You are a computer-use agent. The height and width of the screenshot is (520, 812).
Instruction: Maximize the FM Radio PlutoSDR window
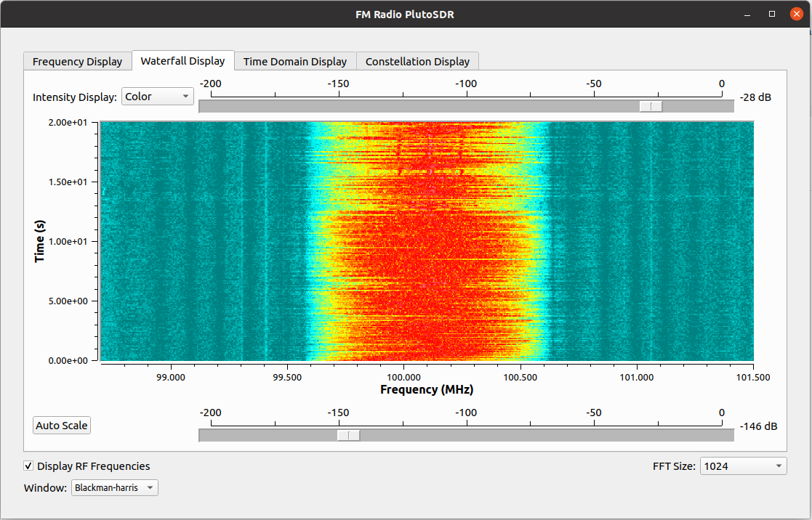[772, 14]
